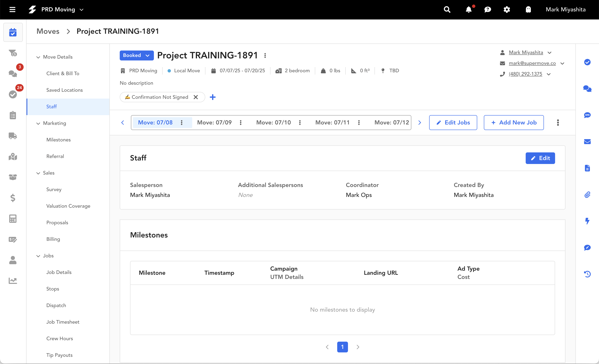
Task: Select the Move: 07/11 tab
Action: tap(332, 122)
